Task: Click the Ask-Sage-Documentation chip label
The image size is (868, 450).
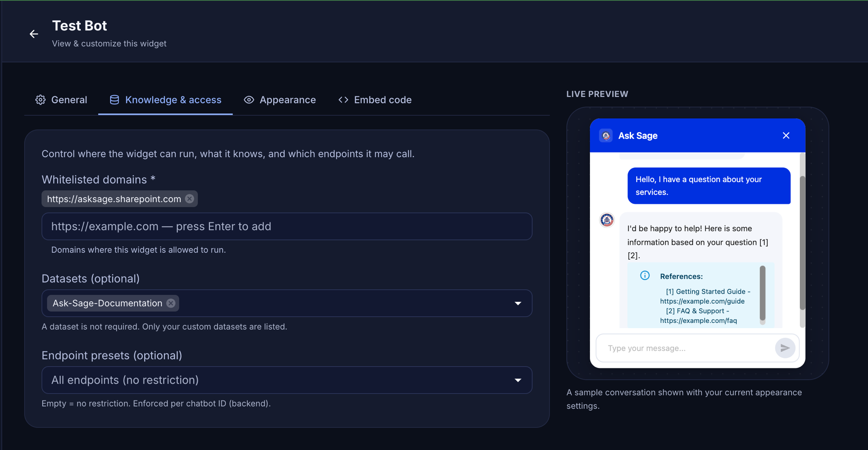Action: point(107,303)
